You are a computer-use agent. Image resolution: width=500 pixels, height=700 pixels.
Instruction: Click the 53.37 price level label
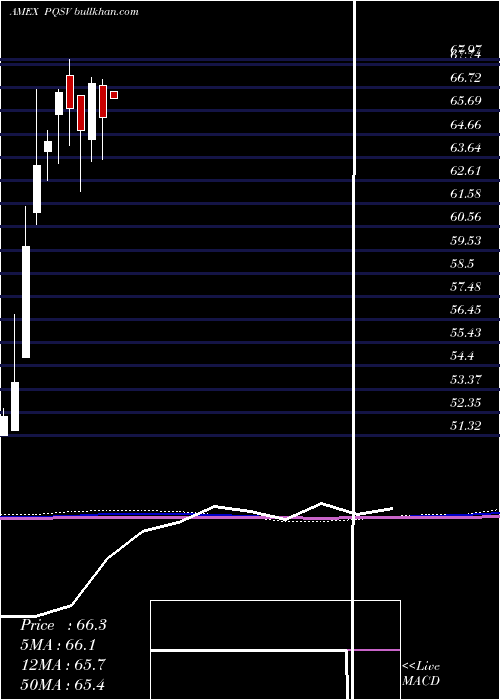coord(466,379)
